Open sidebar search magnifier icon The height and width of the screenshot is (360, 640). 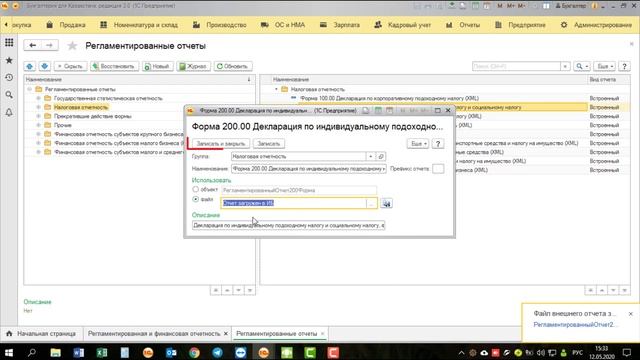tap(9, 95)
